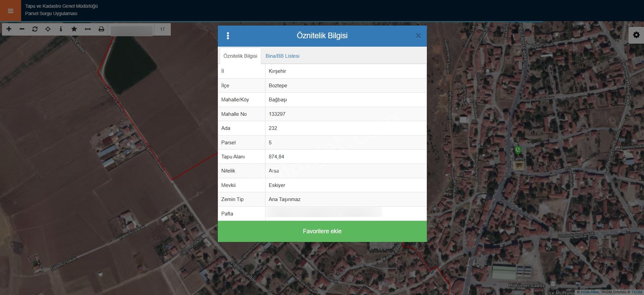This screenshot has width=644, height=295.
Task: Click the Mevkii value Eskiyer
Action: 277,185
